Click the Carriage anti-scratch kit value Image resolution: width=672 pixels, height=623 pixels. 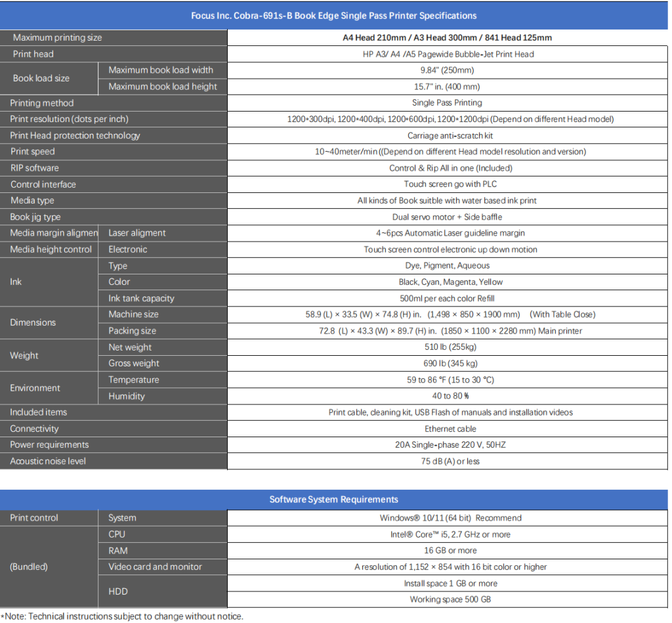pyautogui.click(x=450, y=135)
